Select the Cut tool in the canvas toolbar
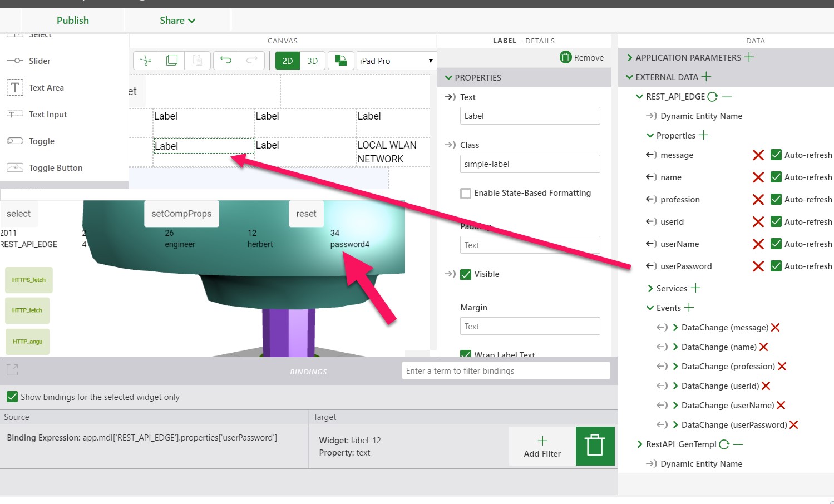Screen dimensions: 834x504 click(x=145, y=60)
